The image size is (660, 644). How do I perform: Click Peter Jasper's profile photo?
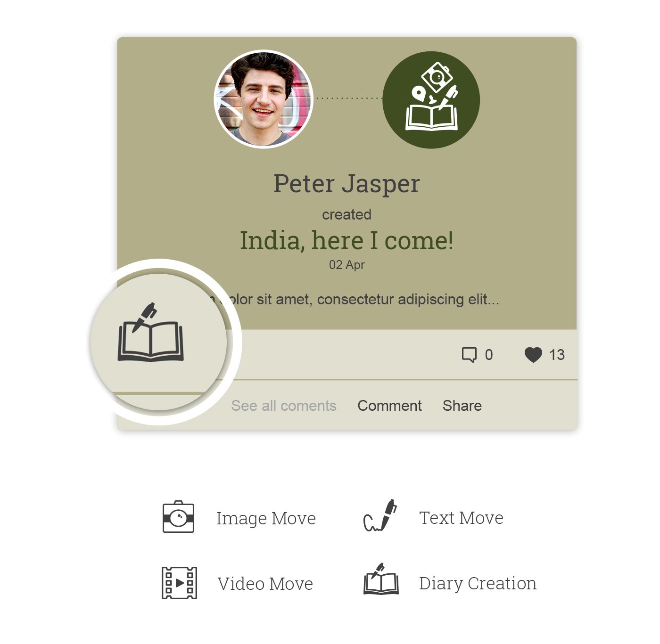264,99
